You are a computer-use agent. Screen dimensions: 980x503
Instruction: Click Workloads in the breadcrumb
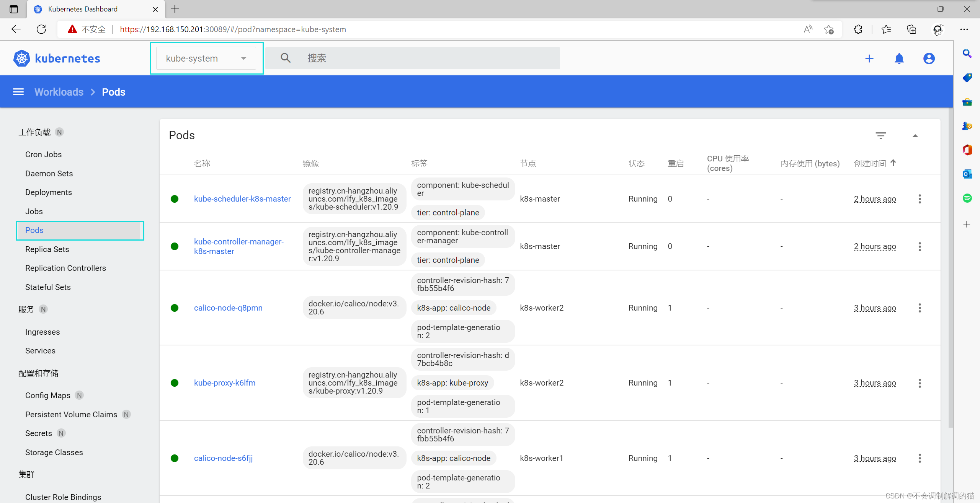59,92
